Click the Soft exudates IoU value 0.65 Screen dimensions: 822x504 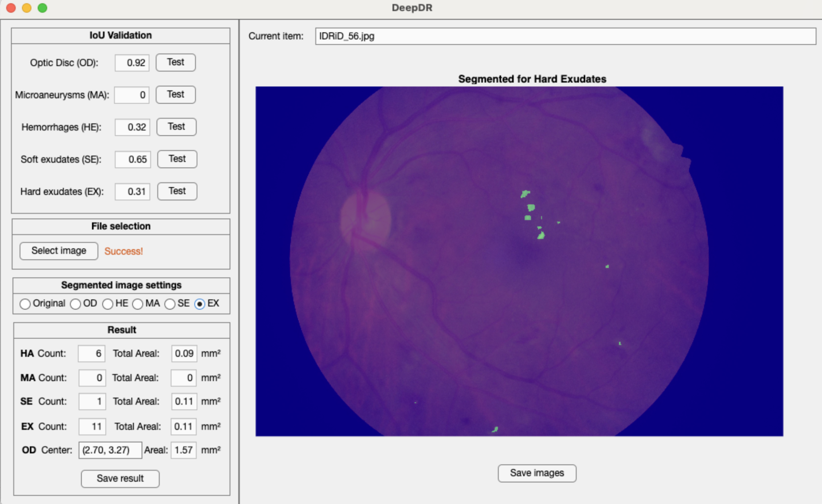coord(133,159)
